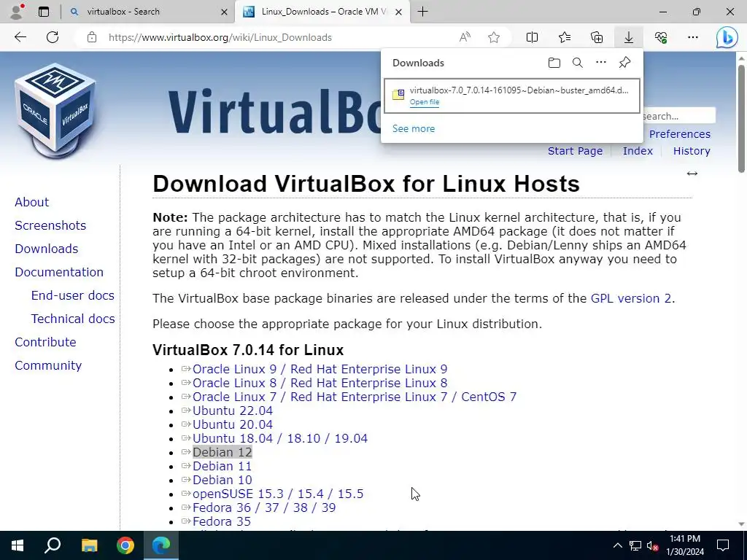
Task: Open the About sidebar link
Action: click(31, 202)
